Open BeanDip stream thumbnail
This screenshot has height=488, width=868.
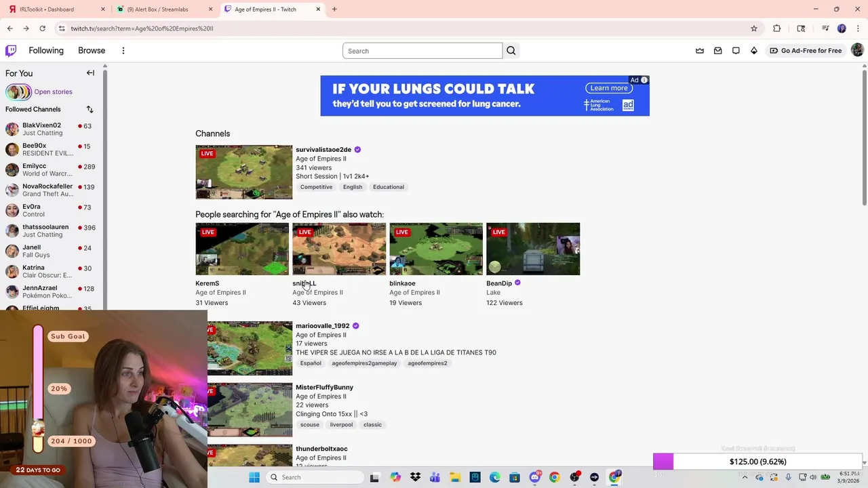tap(533, 249)
